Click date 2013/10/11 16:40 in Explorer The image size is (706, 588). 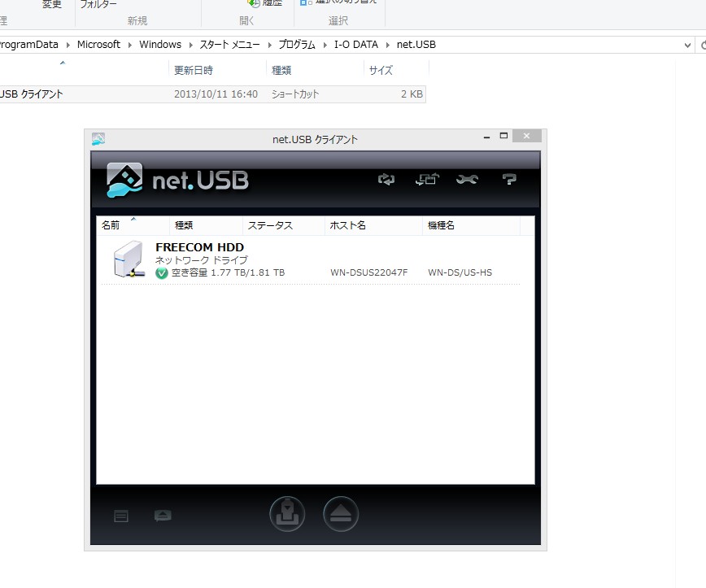coord(216,94)
